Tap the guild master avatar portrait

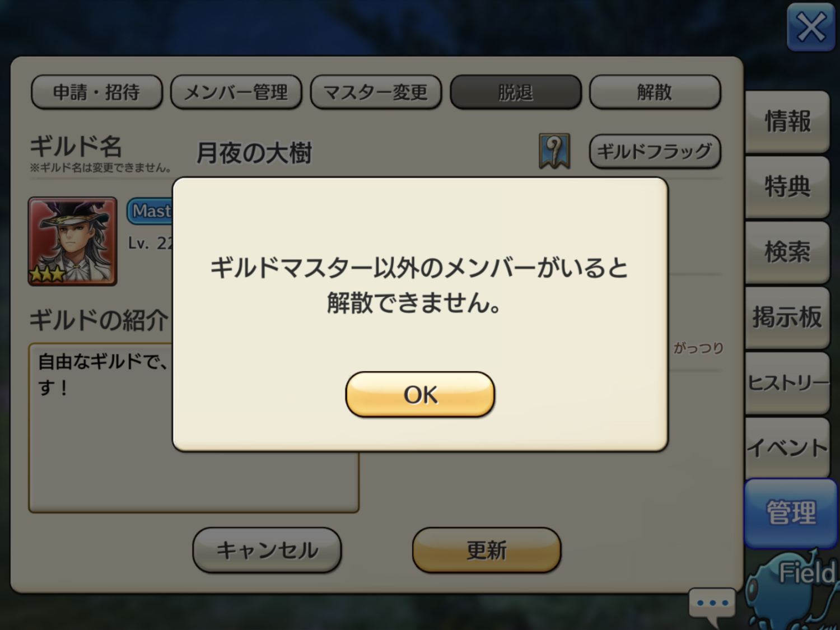click(73, 241)
